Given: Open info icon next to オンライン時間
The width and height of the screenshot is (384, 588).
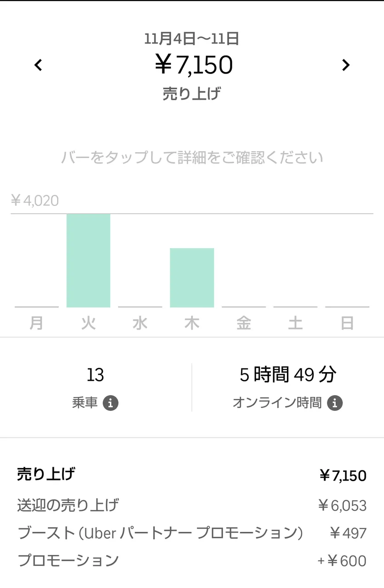Looking at the screenshot, I should coord(335,403).
